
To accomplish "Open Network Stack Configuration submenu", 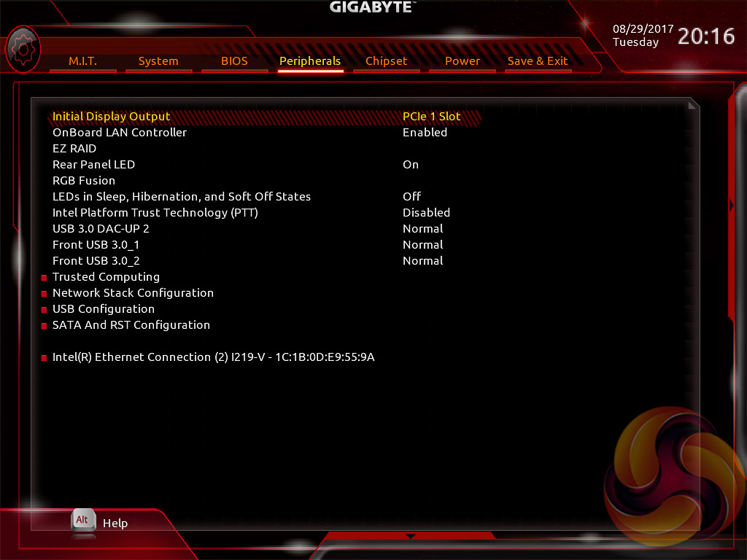I will (133, 293).
